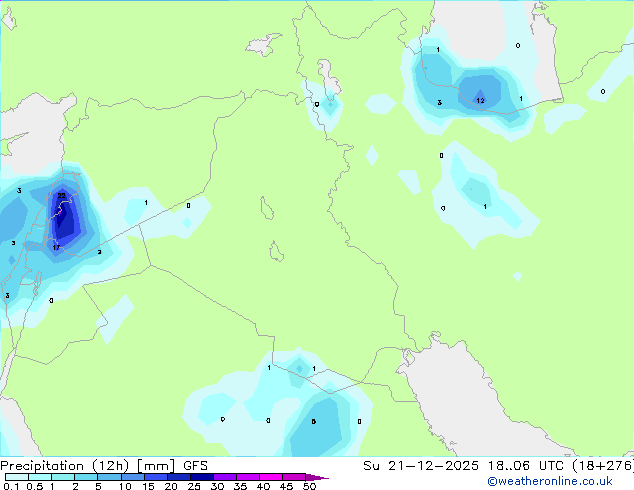Image resolution: width=634 pixels, height=490 pixels.
Task: Select the magenta swatch between 40 and 45
Action: pos(271,477)
